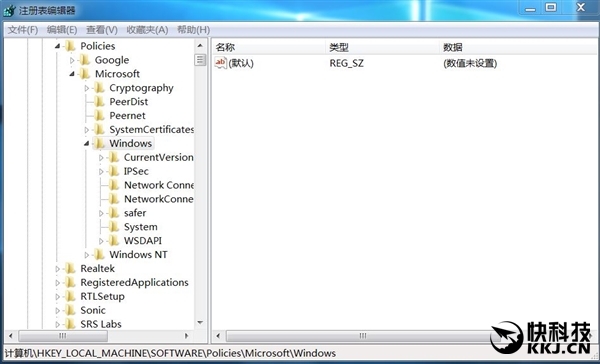The image size is (600, 364).
Task: Collapse the Policies key
Action: (x=57, y=46)
